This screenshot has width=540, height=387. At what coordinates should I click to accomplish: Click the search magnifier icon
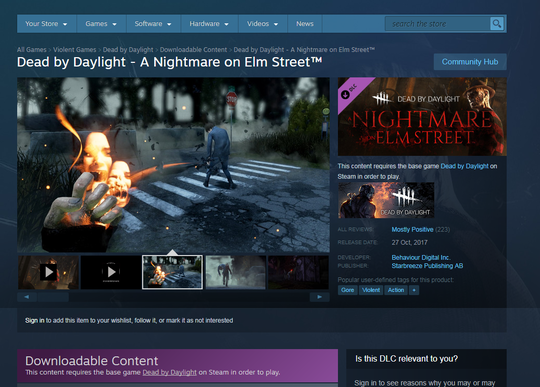[x=497, y=24]
